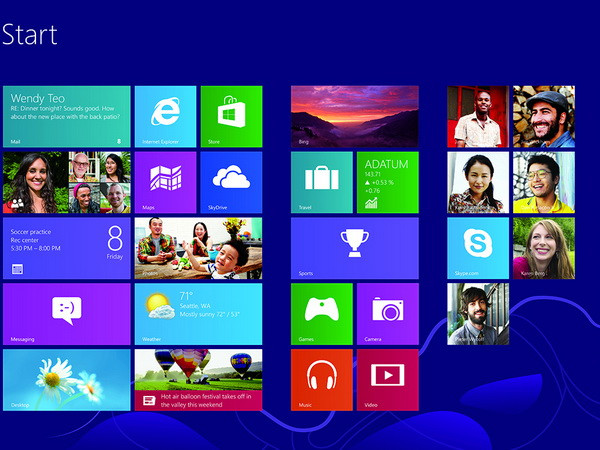Open the Desktop tile with daisies
This screenshot has height=450, width=600.
(x=67, y=380)
